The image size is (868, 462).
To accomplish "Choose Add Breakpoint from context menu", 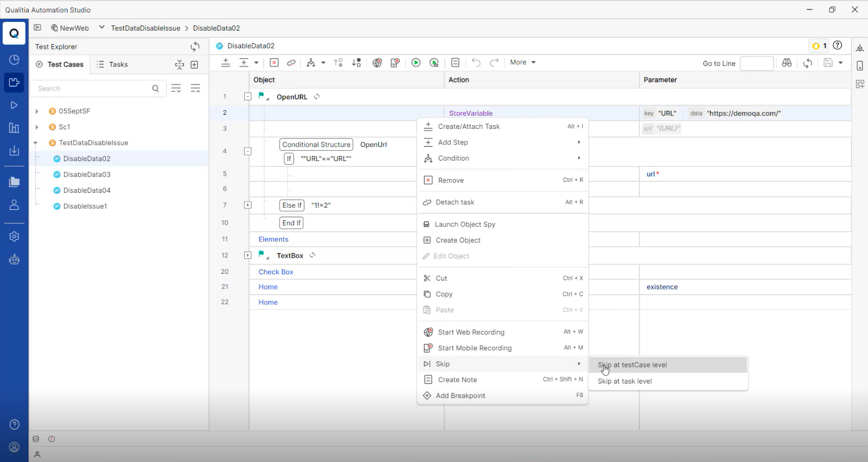I will coord(460,395).
